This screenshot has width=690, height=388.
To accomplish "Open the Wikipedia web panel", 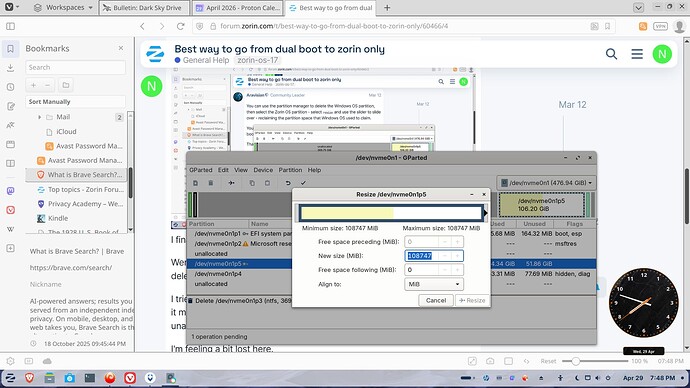I will point(11,229).
